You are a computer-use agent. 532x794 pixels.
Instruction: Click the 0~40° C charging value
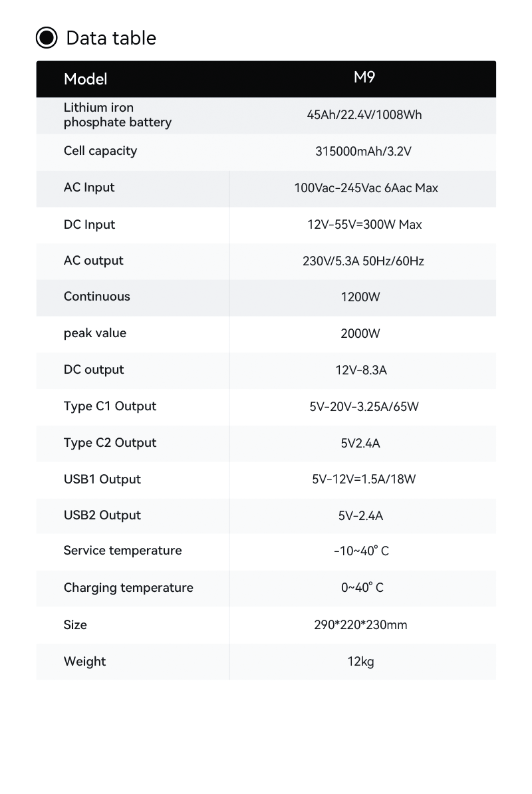point(362,587)
